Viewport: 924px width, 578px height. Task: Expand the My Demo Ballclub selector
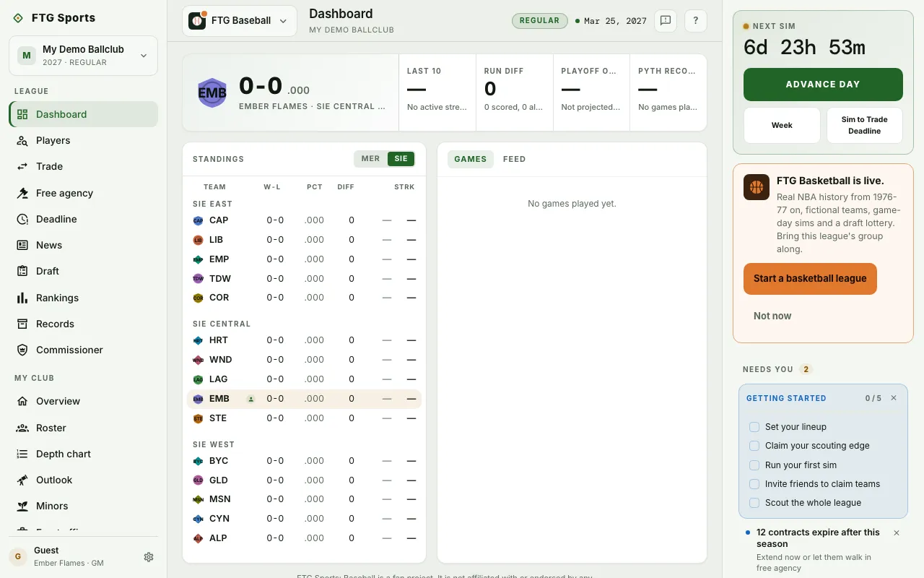tap(83, 56)
